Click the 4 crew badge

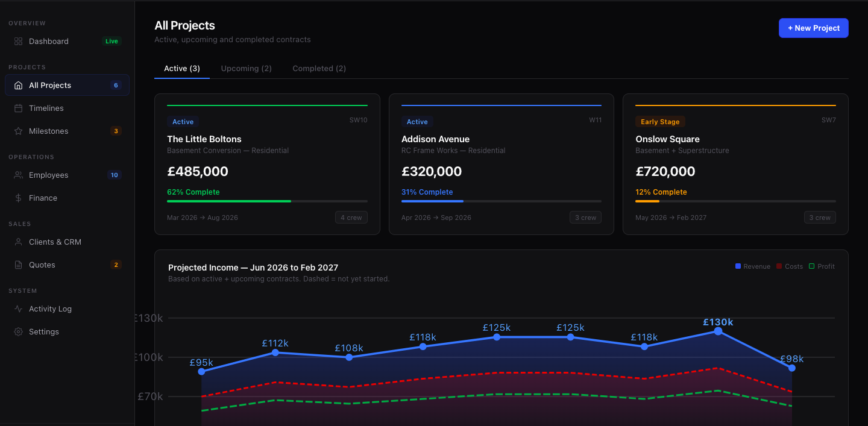(x=351, y=218)
